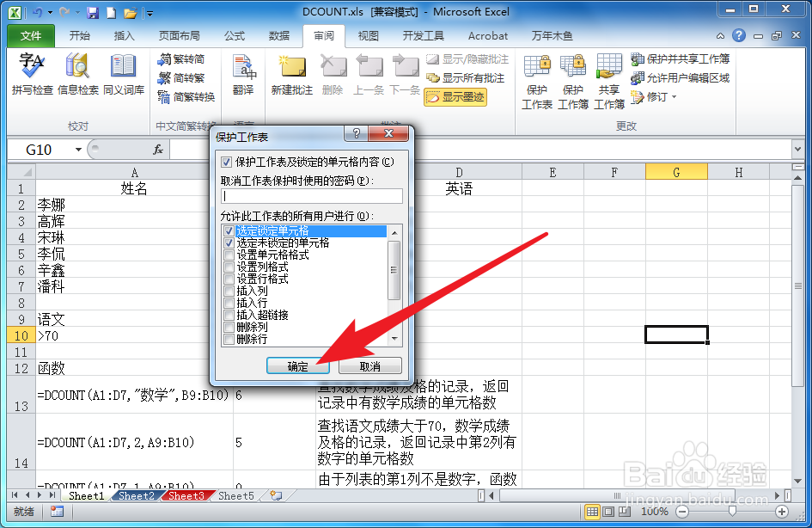The height and width of the screenshot is (528, 812).
Task: Open the undo history dropdown arrow
Action: coord(50,12)
